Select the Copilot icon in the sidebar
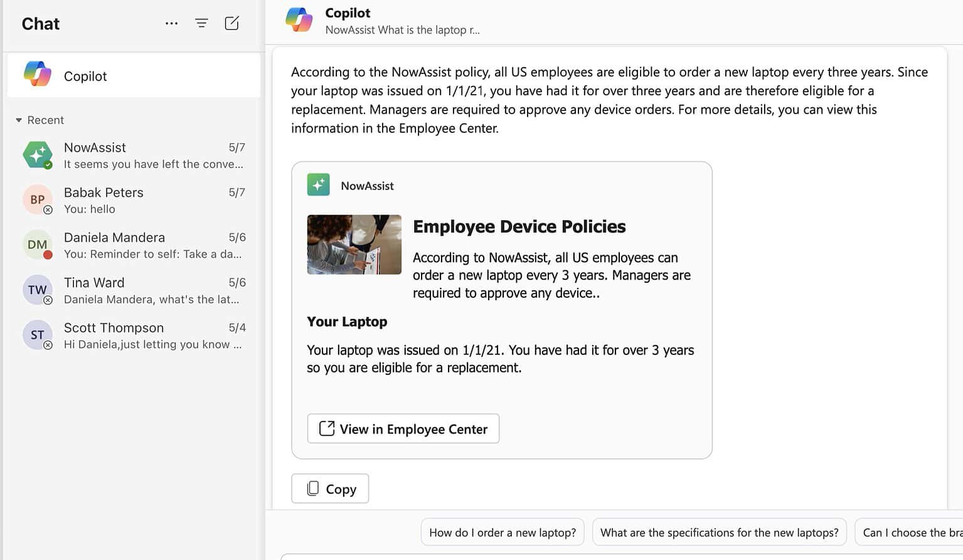The width and height of the screenshot is (963, 560). (37, 74)
